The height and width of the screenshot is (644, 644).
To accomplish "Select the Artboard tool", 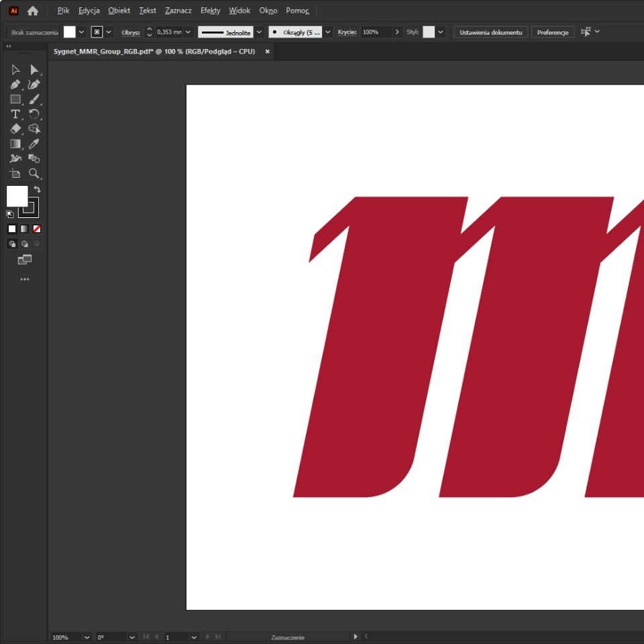I will tap(15, 173).
